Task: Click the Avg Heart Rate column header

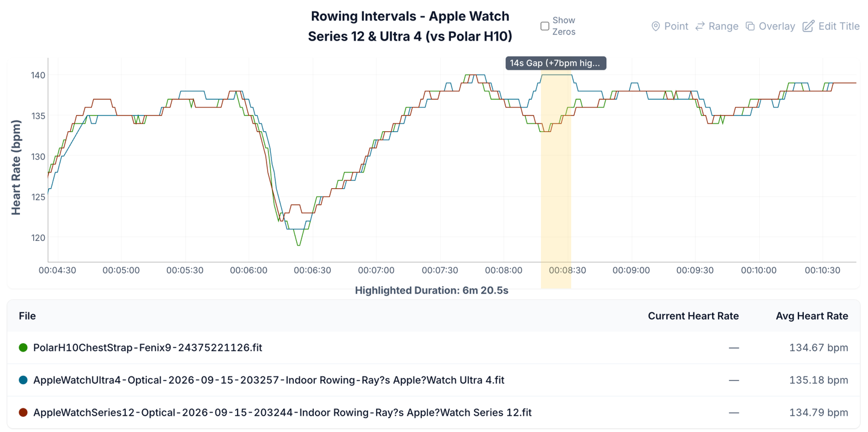Action: [812, 316]
